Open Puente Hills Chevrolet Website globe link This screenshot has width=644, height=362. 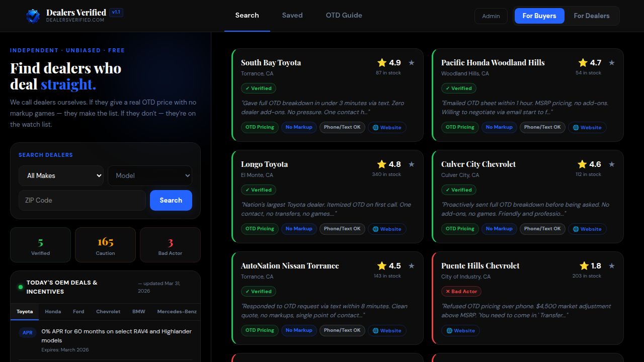tap(460, 330)
